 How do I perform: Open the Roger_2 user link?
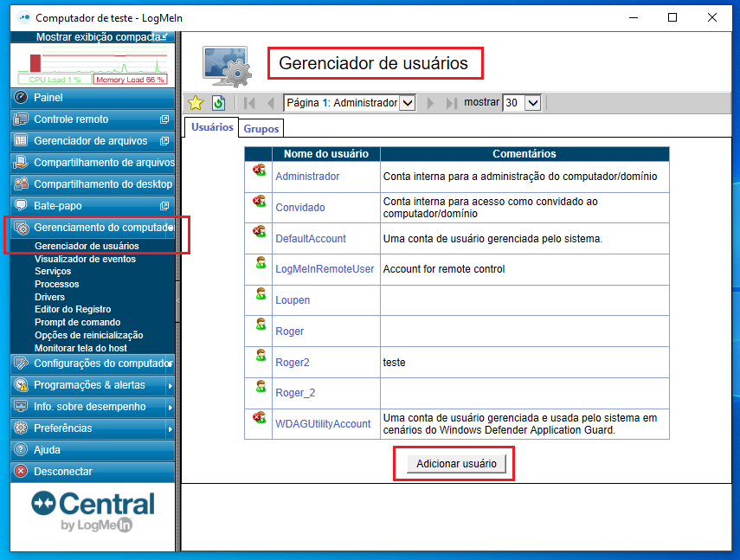click(295, 393)
